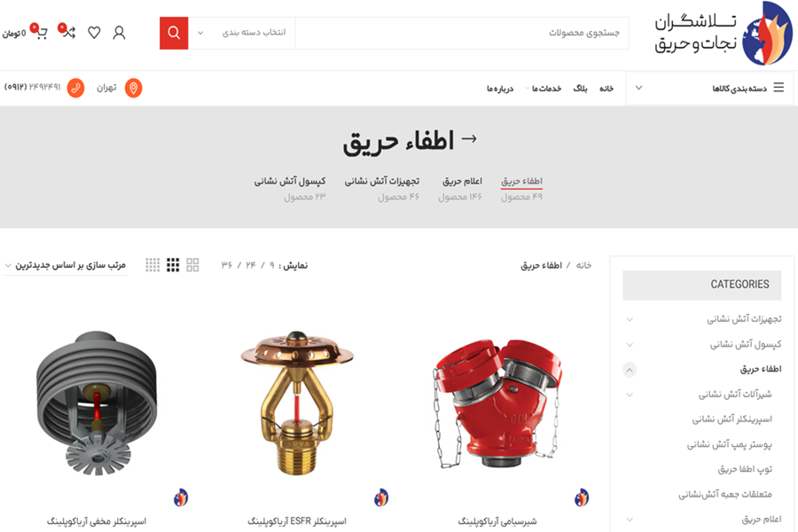Open the user account icon
This screenshot has height=532, width=798.
click(x=119, y=33)
